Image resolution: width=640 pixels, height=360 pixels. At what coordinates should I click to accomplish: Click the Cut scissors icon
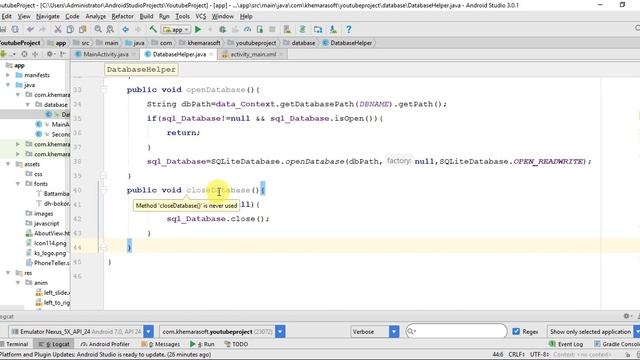pyautogui.click(x=58, y=29)
